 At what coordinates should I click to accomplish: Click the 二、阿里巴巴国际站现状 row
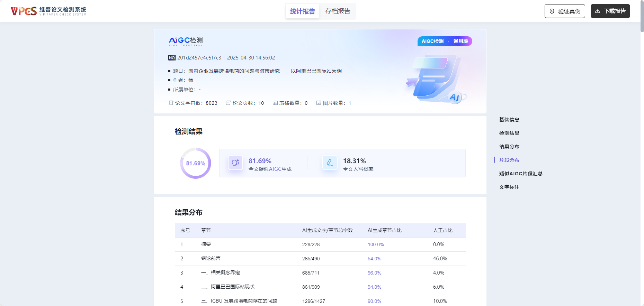(320, 287)
